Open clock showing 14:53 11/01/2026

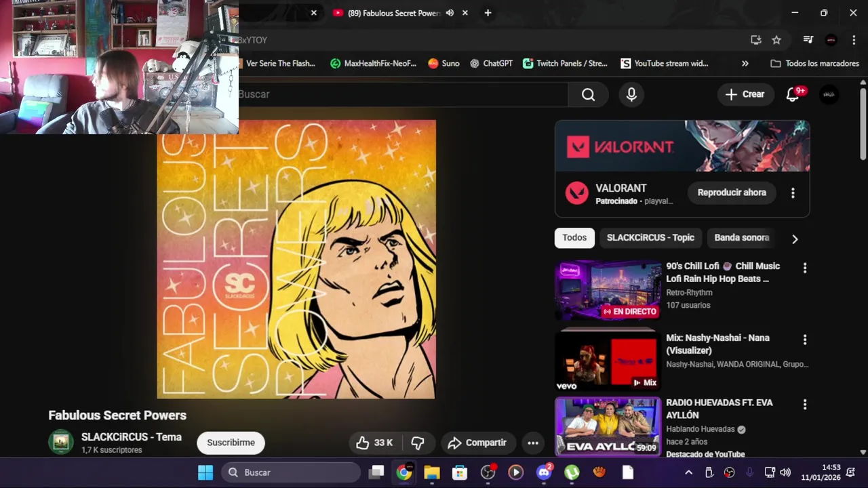tap(821, 472)
